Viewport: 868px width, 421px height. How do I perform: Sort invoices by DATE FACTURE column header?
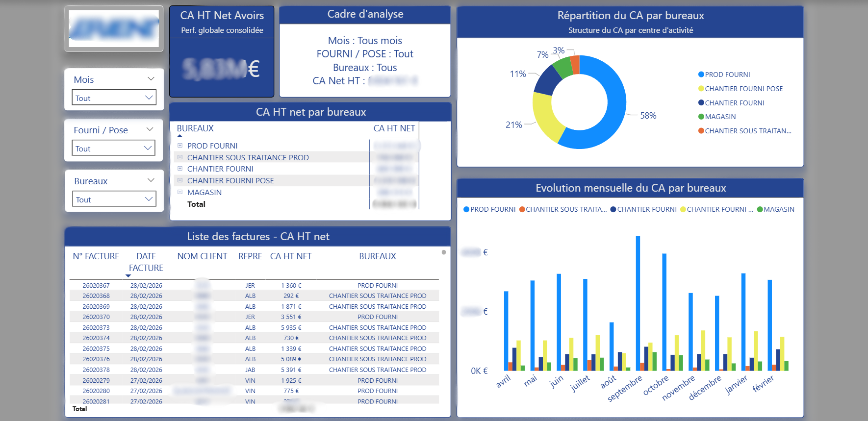coord(146,262)
